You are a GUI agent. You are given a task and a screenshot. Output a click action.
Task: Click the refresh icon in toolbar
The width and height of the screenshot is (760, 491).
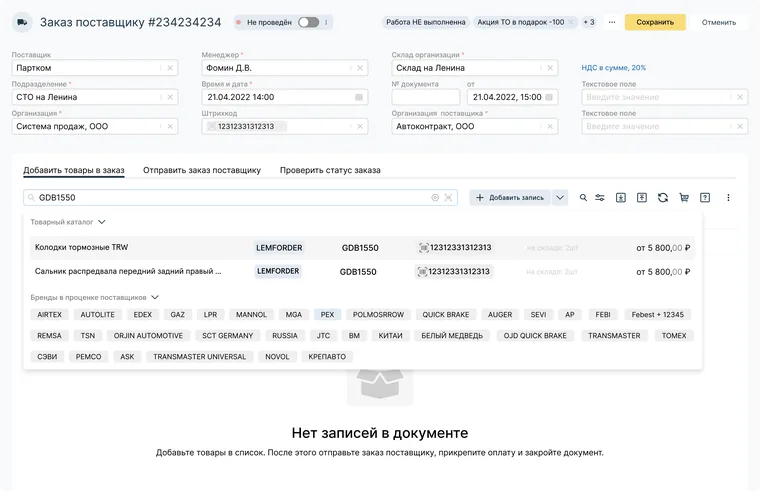click(x=663, y=197)
